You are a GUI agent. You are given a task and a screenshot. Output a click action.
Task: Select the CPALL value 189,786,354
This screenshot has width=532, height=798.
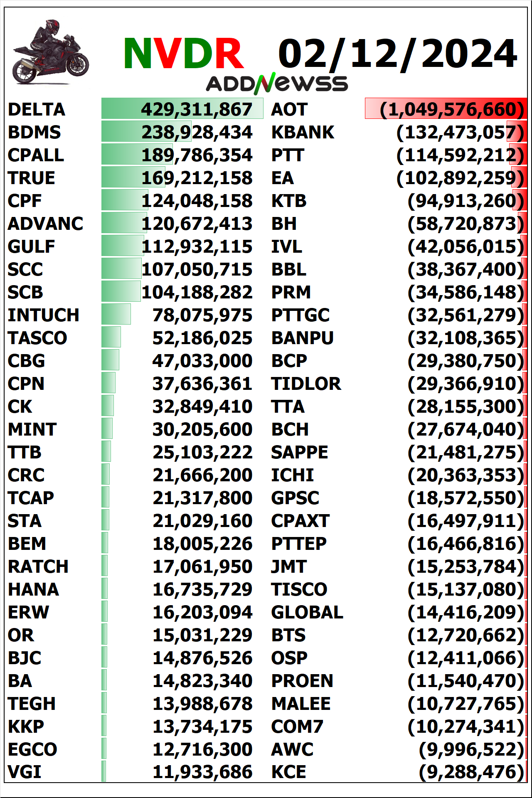[x=197, y=155]
